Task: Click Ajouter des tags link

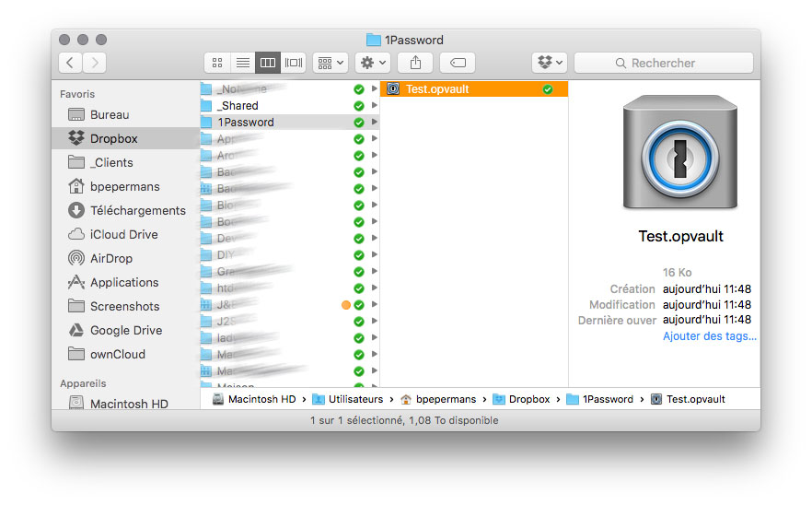Action: (710, 336)
